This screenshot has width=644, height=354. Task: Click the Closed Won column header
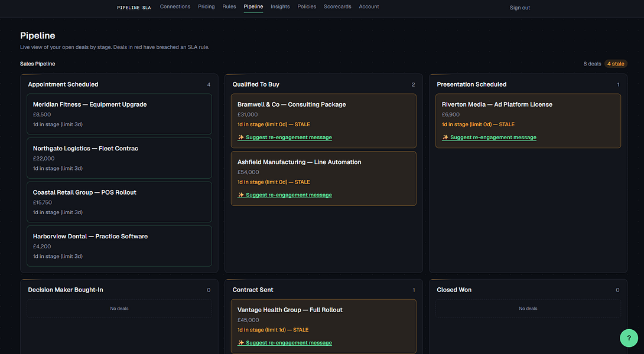(454, 290)
